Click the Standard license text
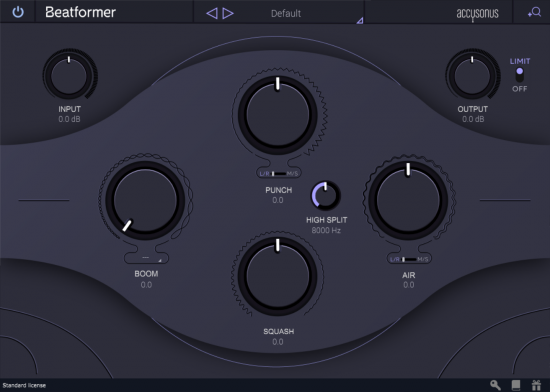 click(24, 385)
